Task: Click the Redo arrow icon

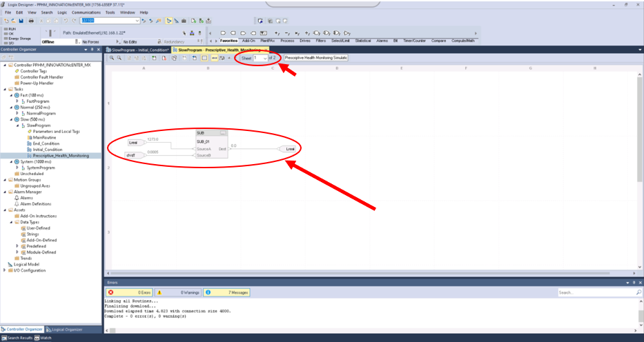Action: click(74, 21)
